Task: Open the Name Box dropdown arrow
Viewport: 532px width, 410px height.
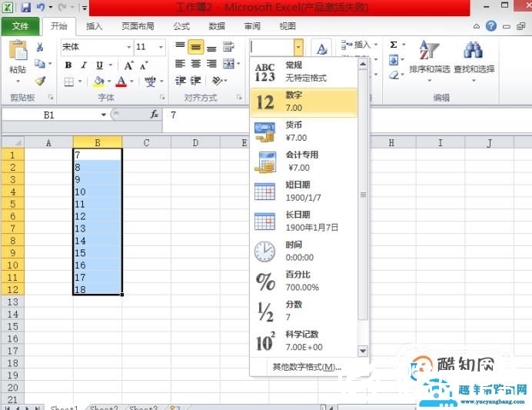Action: 104,115
